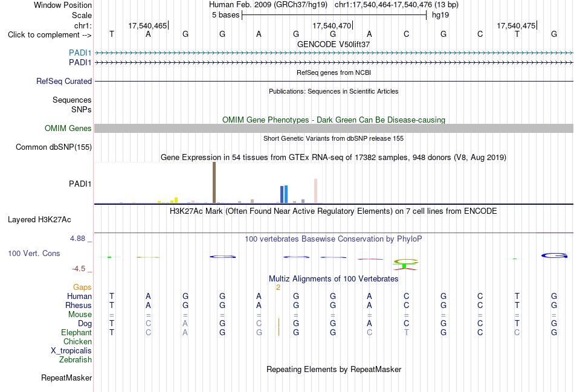This screenshot has height=392, width=574.
Task: Click the 17,540,475 position marker
Action: pos(517,25)
